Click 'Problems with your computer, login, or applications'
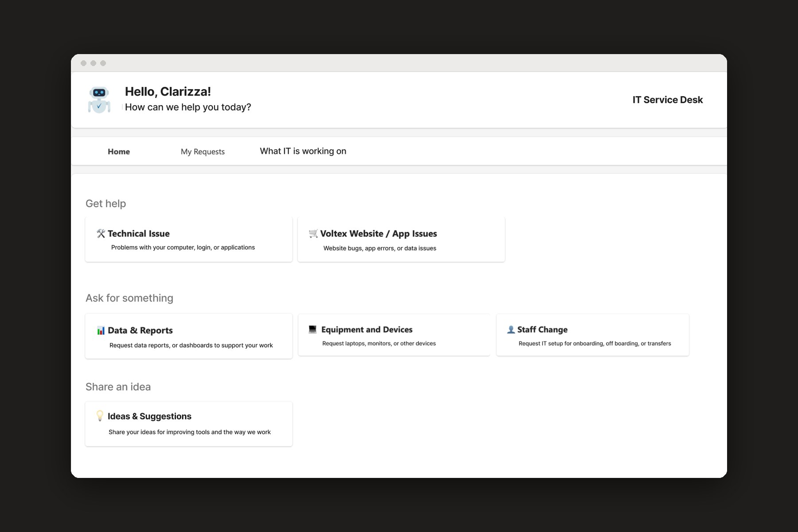 pyautogui.click(x=183, y=247)
